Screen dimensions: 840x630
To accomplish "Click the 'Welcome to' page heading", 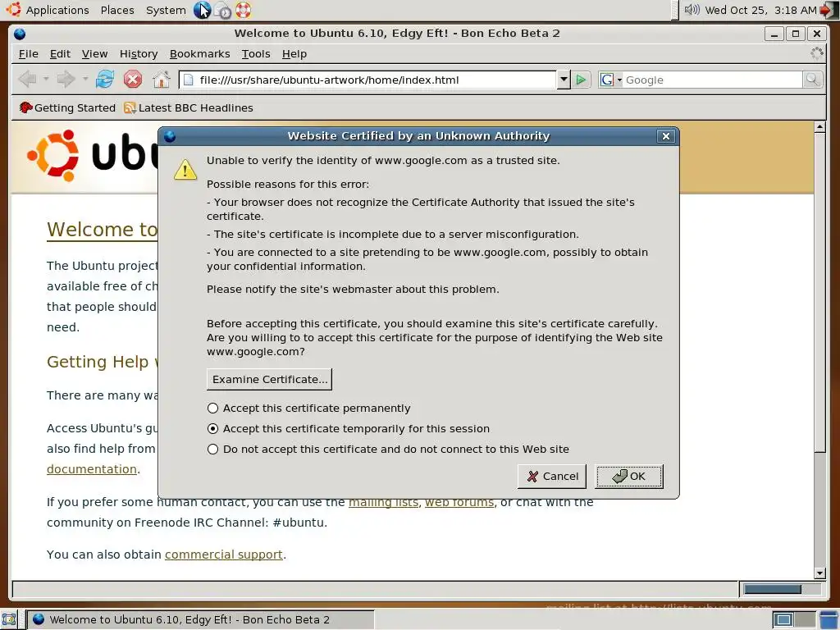I will coord(103,230).
